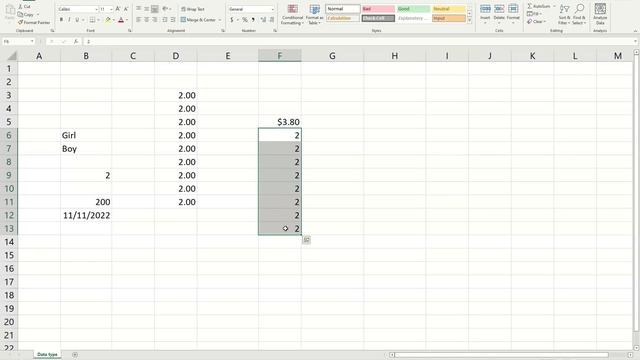Viewport: 640px width, 360px height.
Task: Click the Cut command in Clipboard group
Action: [x=24, y=7]
